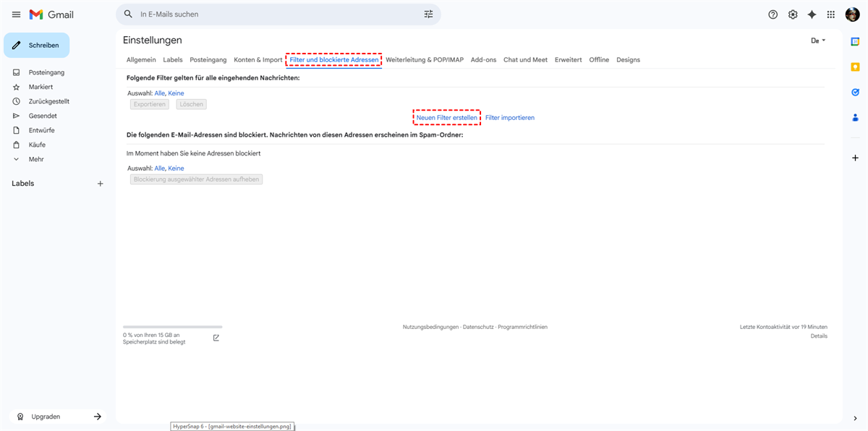Select Alle under filter selection
868x431 pixels.
pos(160,93)
